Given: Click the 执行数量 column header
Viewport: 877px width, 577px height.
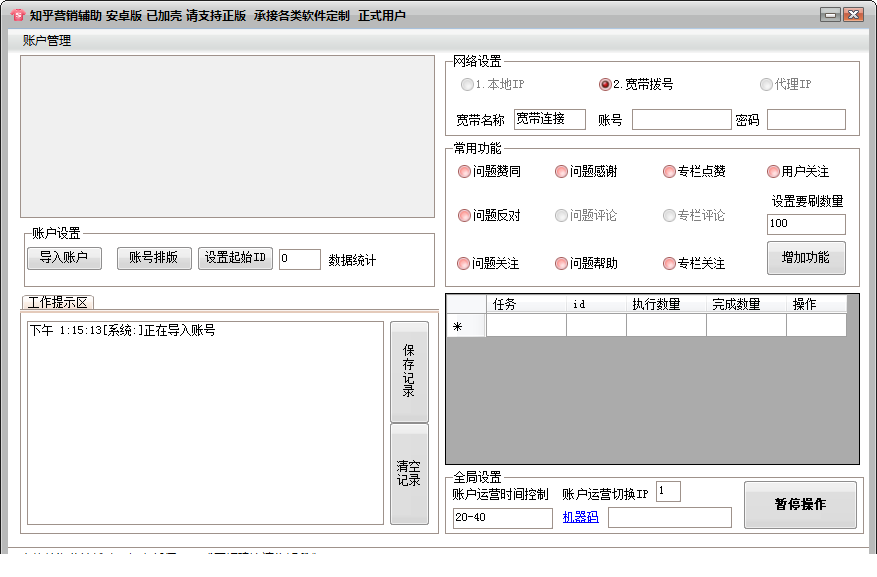Looking at the screenshot, I should click(x=666, y=304).
